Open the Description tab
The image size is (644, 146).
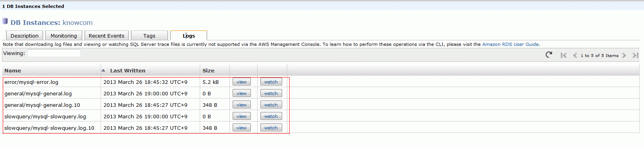pos(25,36)
